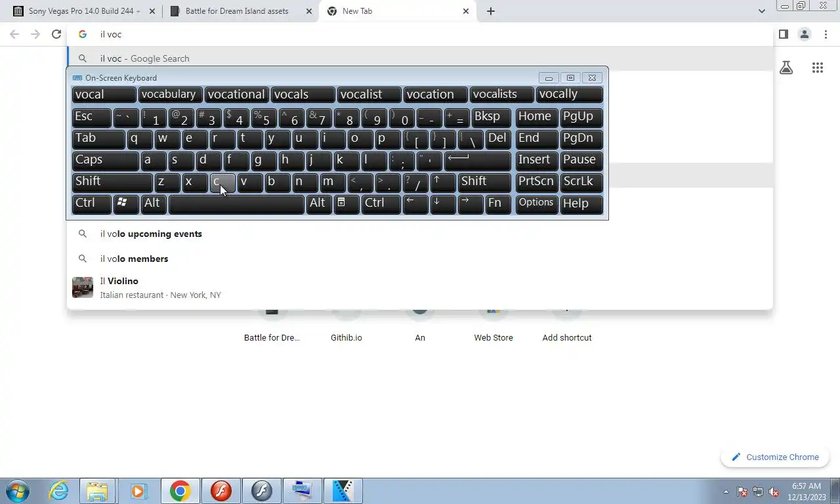
Task: Click the browser forward arrow
Action: pyautogui.click(x=35, y=34)
